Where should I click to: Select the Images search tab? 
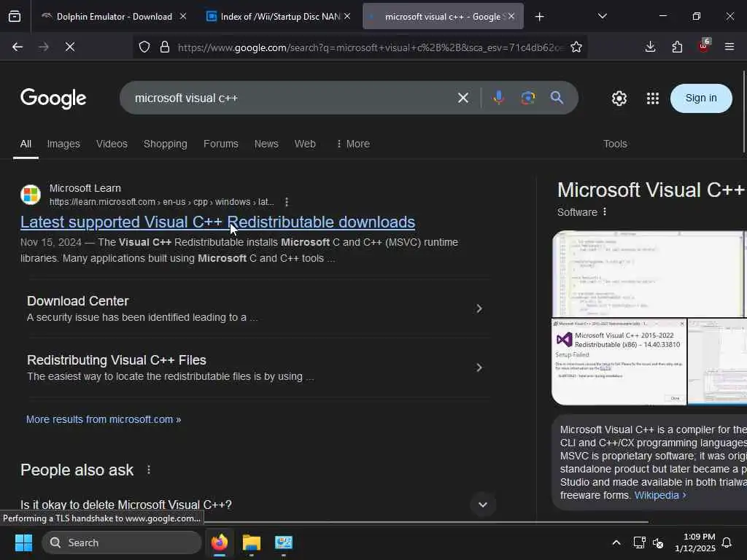(x=63, y=144)
